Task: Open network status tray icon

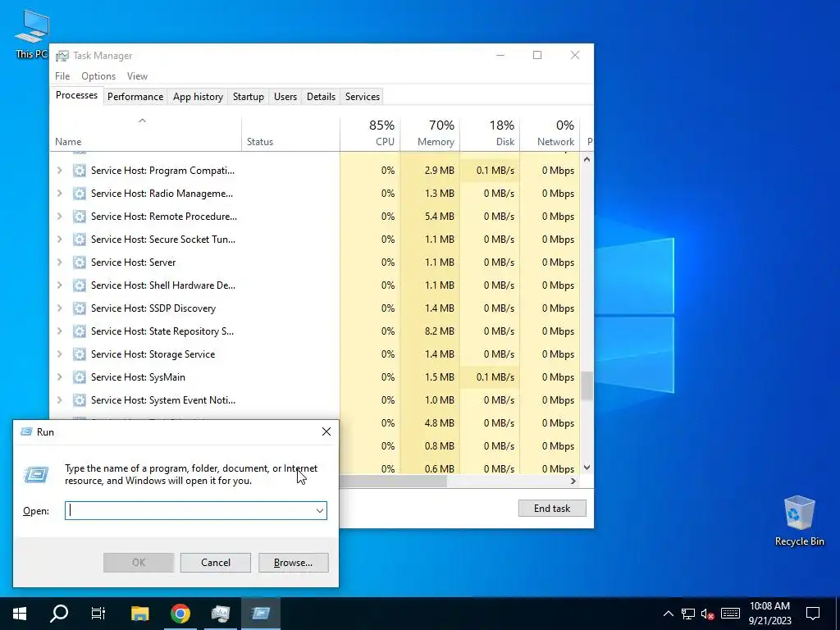Action: pyautogui.click(x=688, y=614)
